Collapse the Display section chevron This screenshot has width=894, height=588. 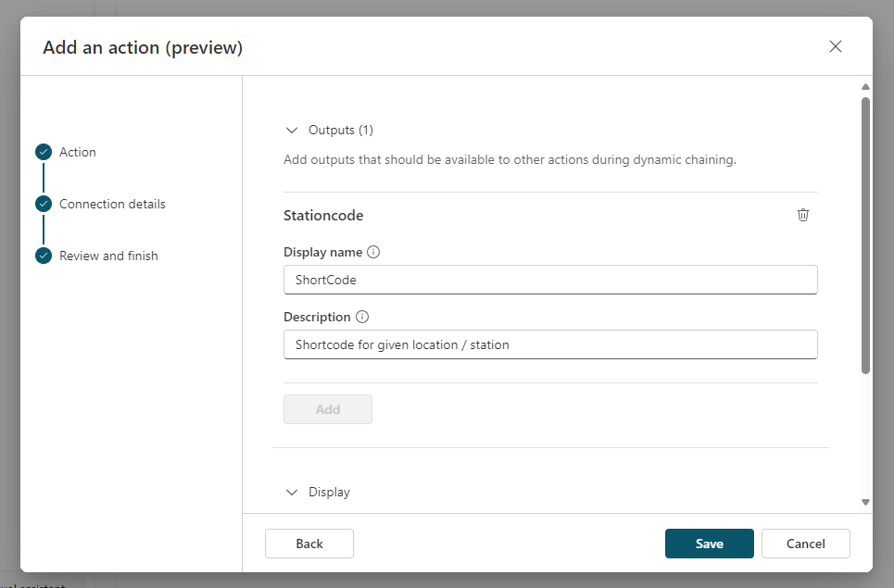(x=292, y=493)
